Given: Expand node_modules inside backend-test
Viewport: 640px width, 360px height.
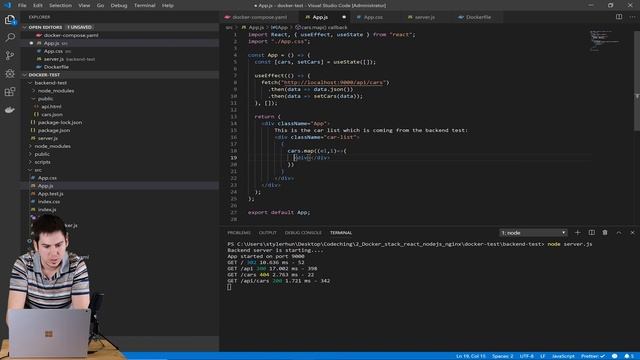Looking at the screenshot, I should tap(34, 91).
